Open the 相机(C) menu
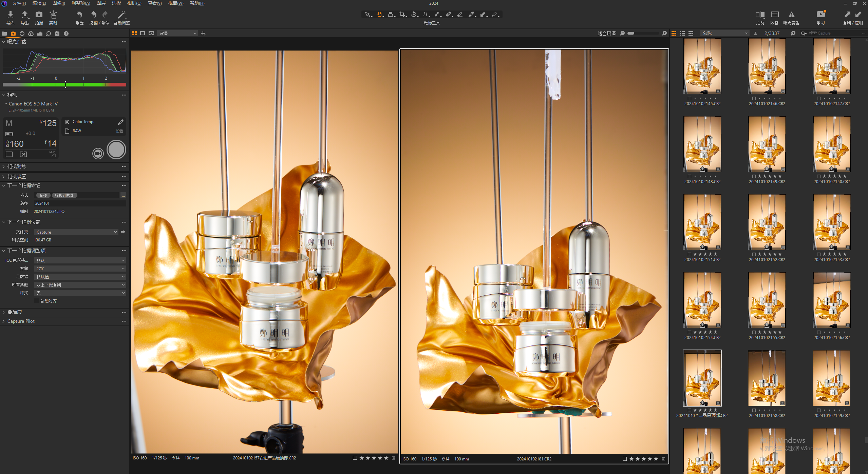The width and height of the screenshot is (868, 474). pos(134,3)
